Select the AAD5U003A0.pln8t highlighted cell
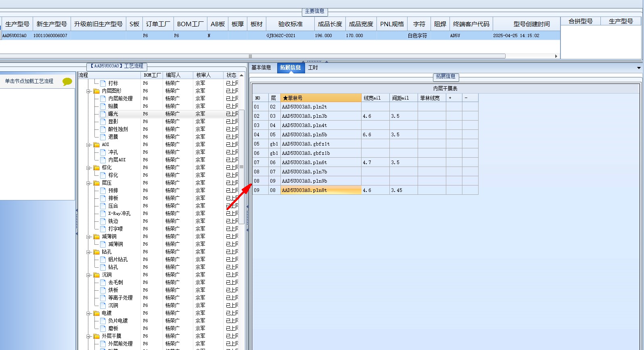 tap(321, 190)
